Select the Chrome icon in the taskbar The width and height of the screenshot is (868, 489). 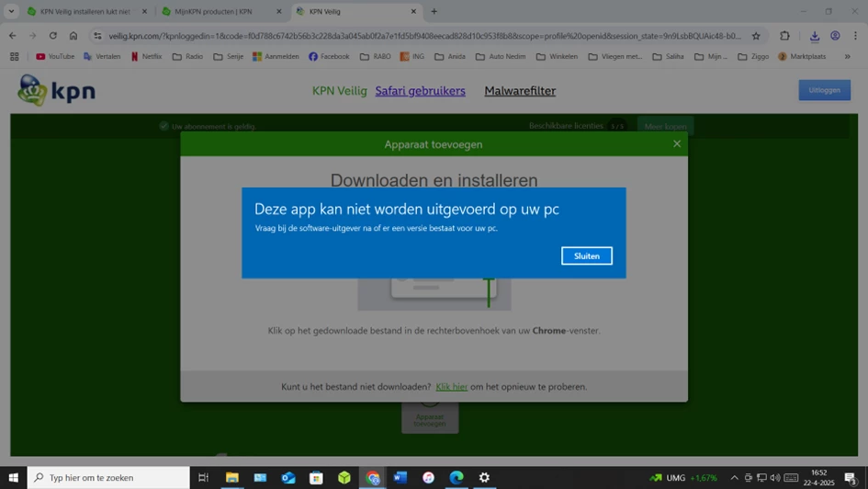point(373,477)
